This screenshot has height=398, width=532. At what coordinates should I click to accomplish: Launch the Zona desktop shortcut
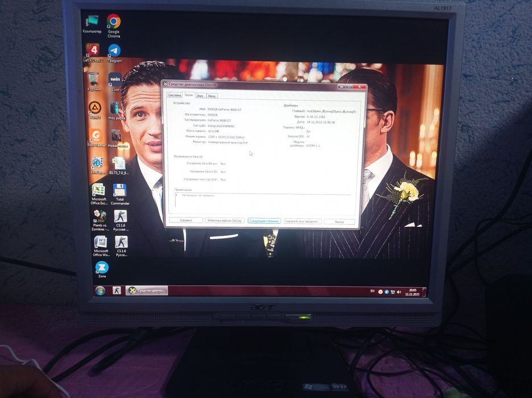102,269
